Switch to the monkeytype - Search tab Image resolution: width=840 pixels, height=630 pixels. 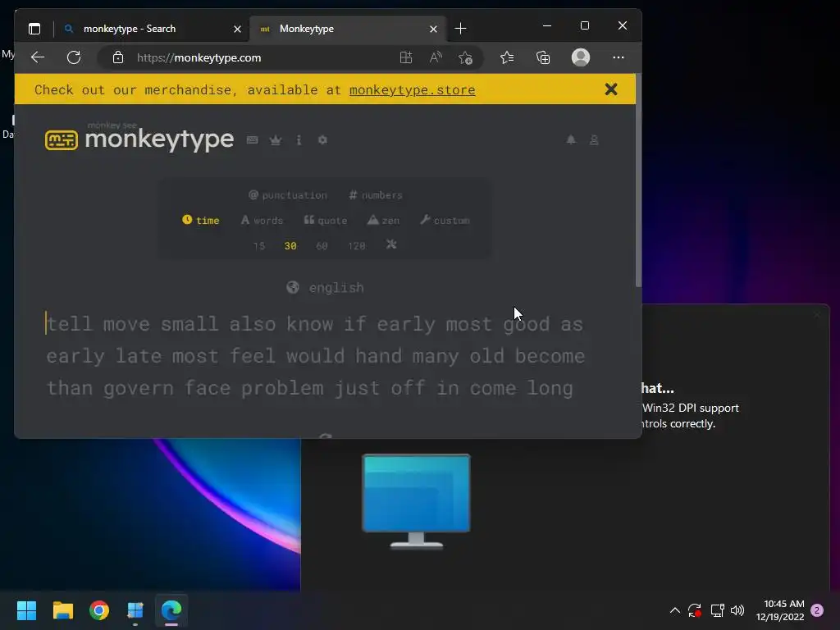153,29
